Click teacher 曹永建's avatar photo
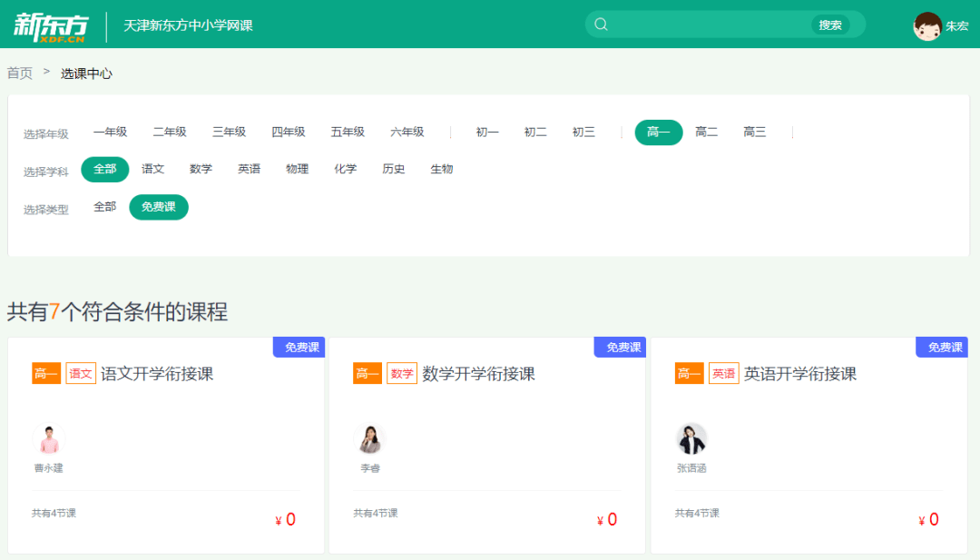 [48, 440]
